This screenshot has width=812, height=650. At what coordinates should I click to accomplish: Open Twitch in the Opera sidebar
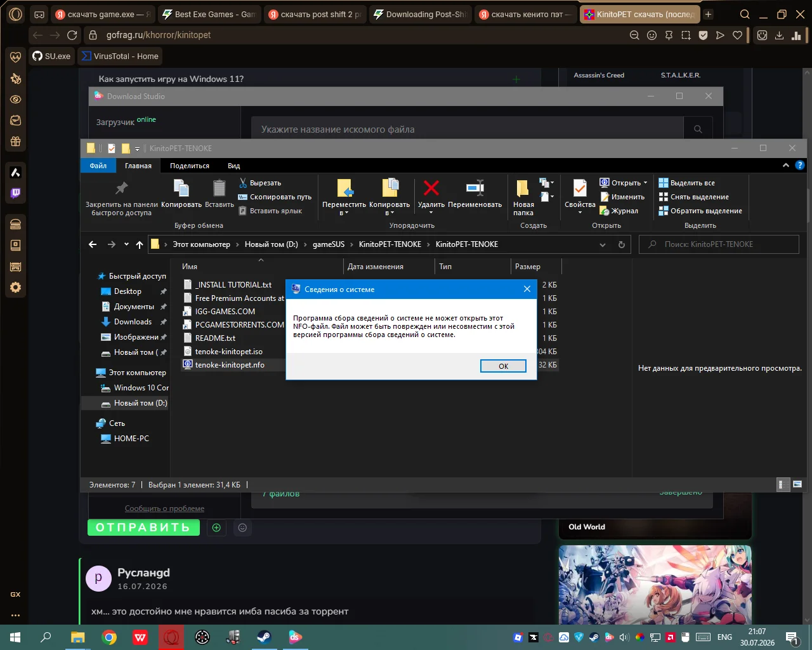coord(16,193)
